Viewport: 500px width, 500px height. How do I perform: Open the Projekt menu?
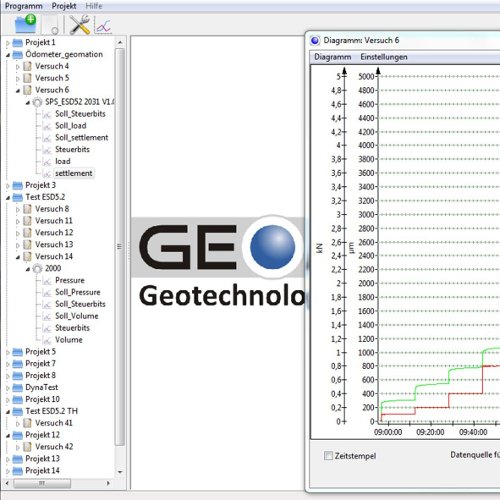pos(64,6)
